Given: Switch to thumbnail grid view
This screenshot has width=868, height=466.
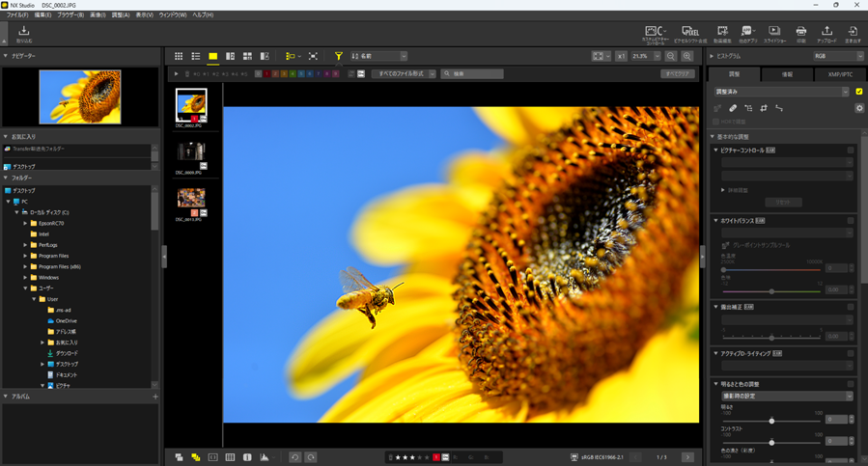Looking at the screenshot, I should pyautogui.click(x=179, y=57).
